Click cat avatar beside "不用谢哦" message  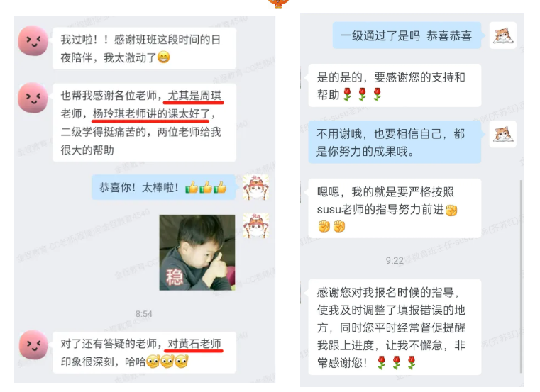coord(503,134)
